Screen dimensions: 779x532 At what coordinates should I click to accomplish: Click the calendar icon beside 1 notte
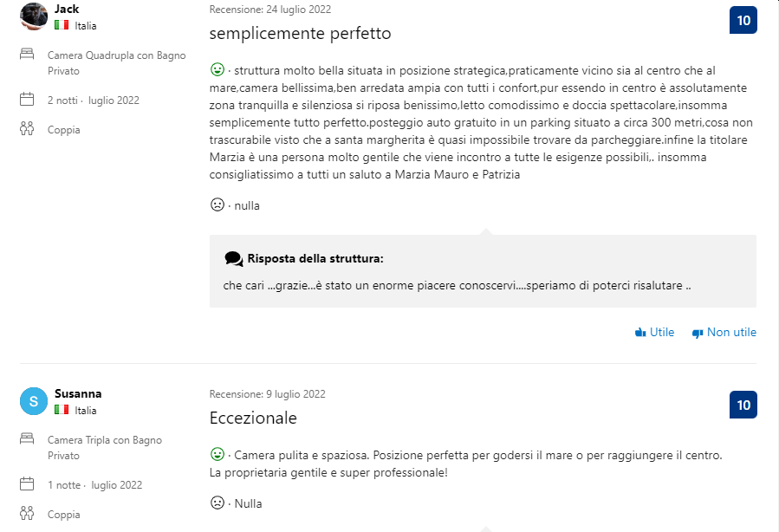(x=27, y=483)
